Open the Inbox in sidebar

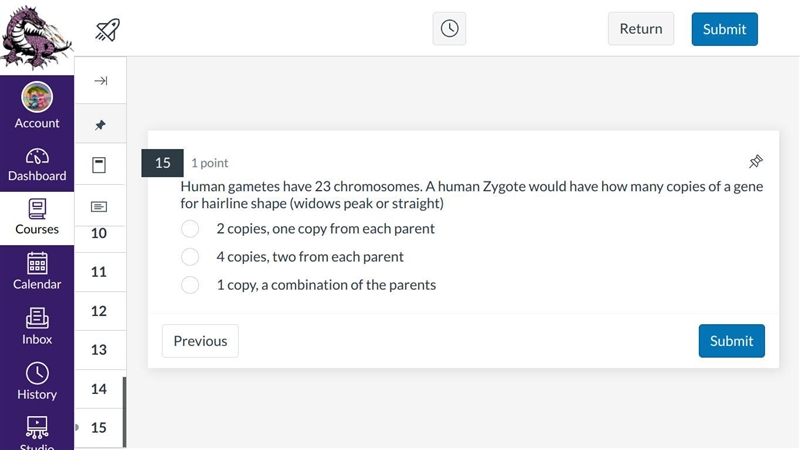tap(37, 326)
